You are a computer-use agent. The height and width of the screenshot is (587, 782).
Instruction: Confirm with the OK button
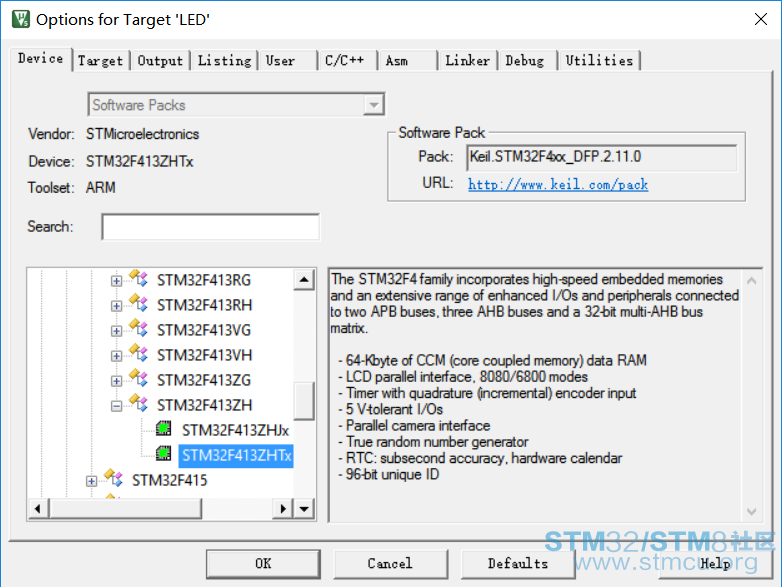pos(263,564)
